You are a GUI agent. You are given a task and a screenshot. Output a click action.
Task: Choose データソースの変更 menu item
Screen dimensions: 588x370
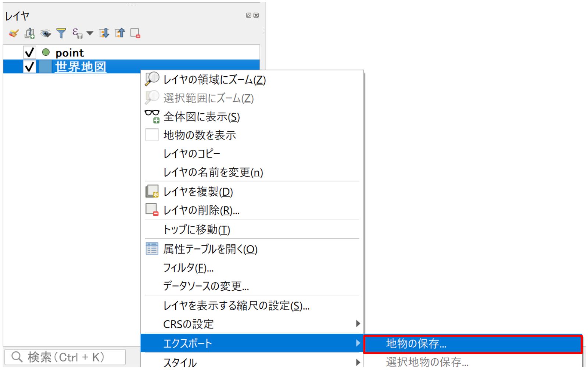(252, 286)
